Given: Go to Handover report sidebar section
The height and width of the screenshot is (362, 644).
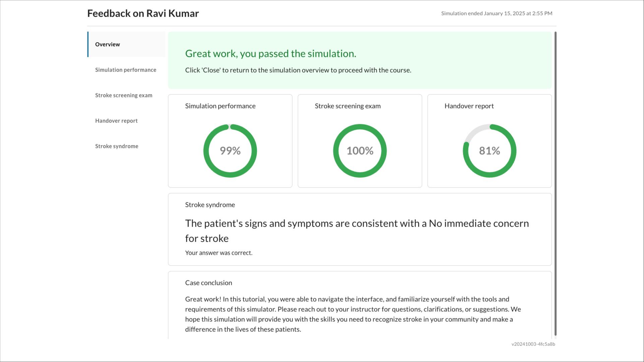Looking at the screenshot, I should [x=116, y=121].
